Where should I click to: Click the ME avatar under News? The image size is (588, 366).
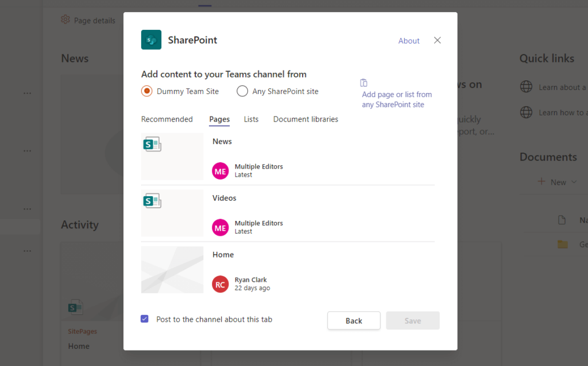coord(220,171)
